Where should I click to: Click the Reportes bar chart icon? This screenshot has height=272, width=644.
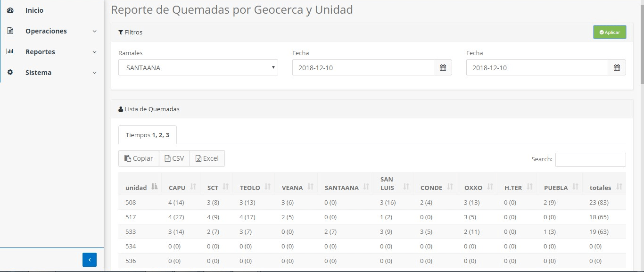10,52
